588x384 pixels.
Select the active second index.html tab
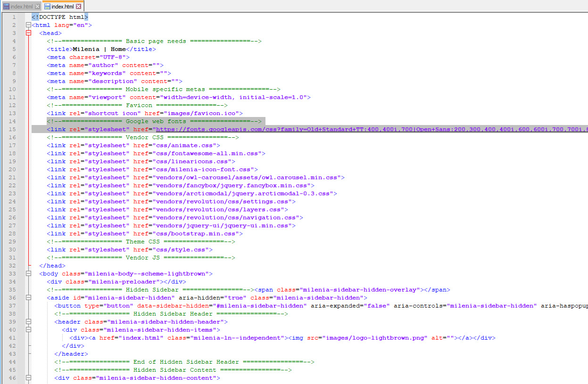point(62,7)
